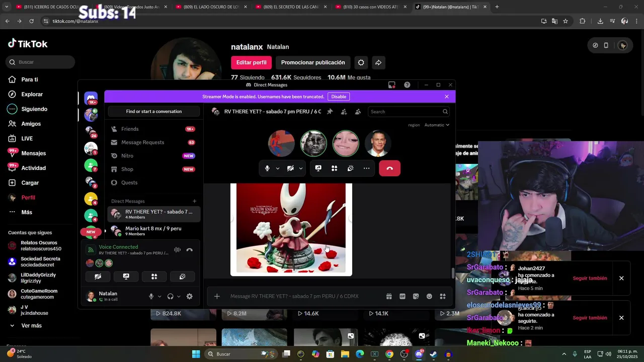Open Explorar in TikTok sidebar

pos(32,95)
